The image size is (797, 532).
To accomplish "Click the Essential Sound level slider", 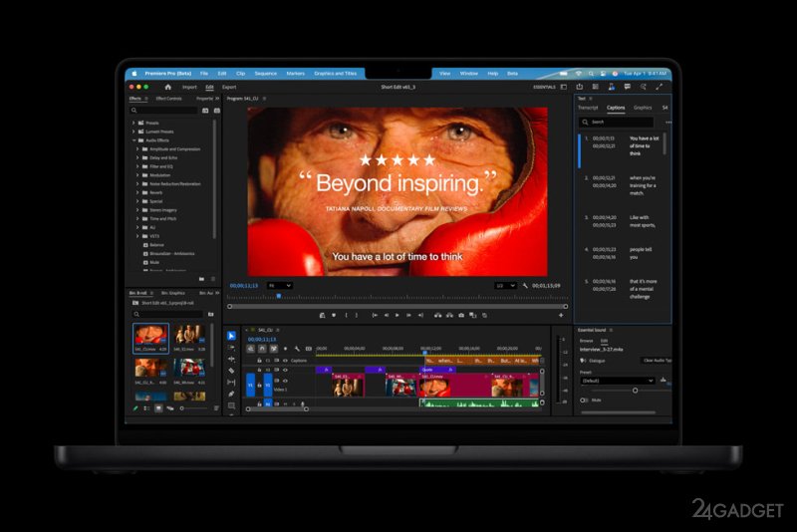I will tap(635, 390).
